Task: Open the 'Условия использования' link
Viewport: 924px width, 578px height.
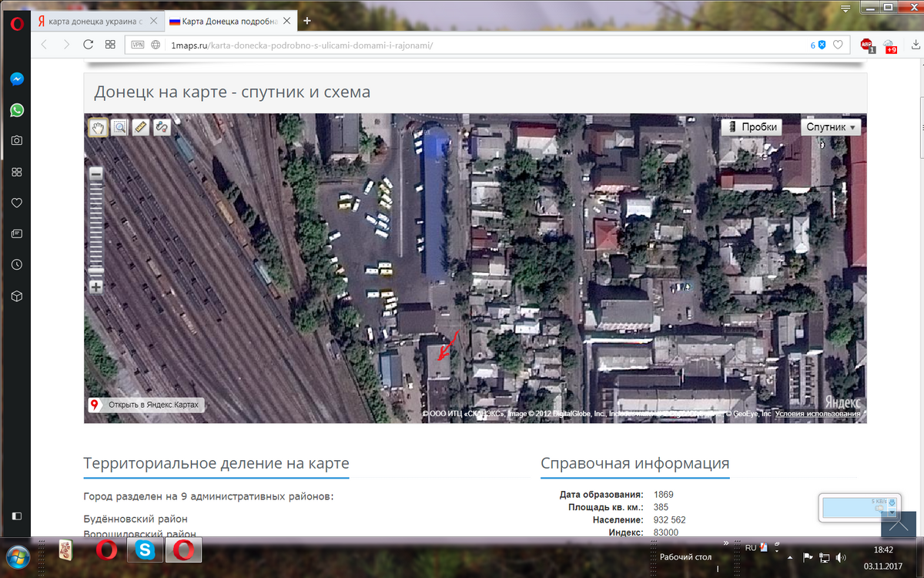Action: click(818, 414)
